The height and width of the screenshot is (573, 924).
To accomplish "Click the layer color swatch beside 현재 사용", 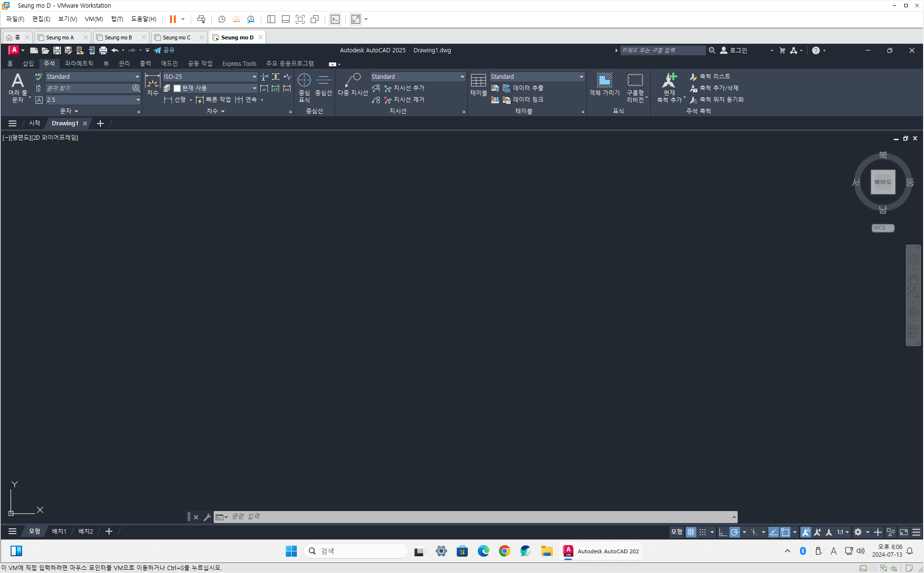I will [177, 88].
